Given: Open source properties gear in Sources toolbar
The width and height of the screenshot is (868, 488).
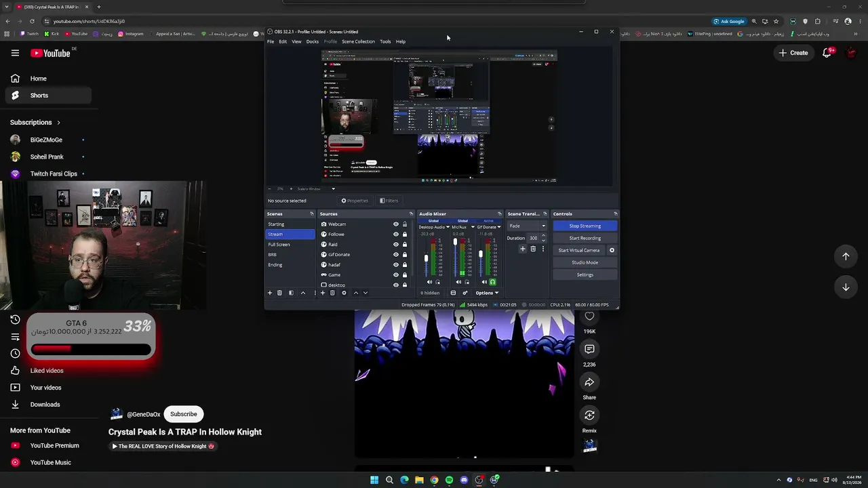Looking at the screenshot, I should coord(344,293).
